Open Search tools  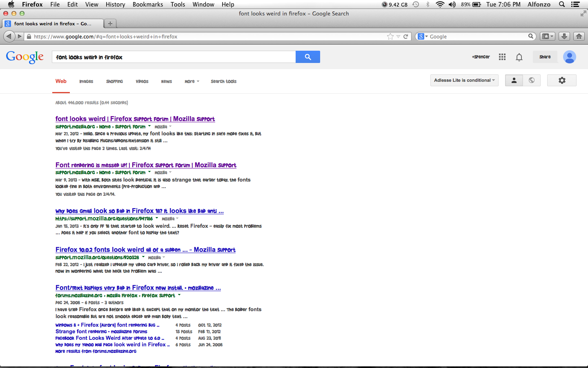click(x=223, y=81)
